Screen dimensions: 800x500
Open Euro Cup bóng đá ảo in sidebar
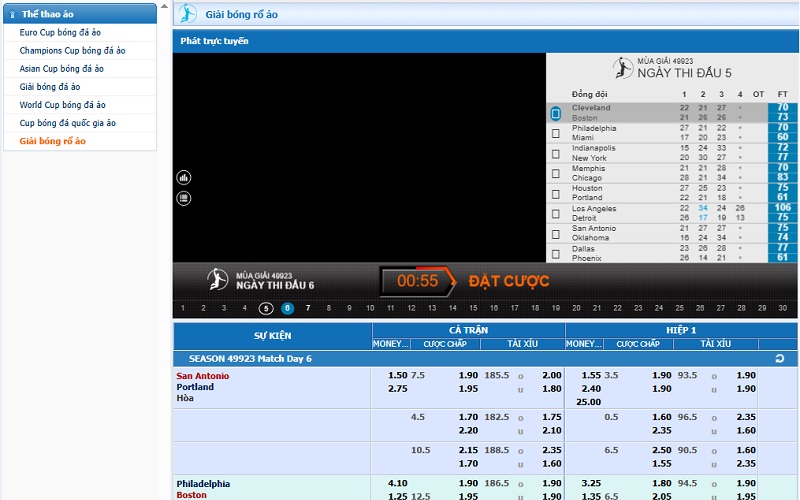pyautogui.click(x=60, y=33)
